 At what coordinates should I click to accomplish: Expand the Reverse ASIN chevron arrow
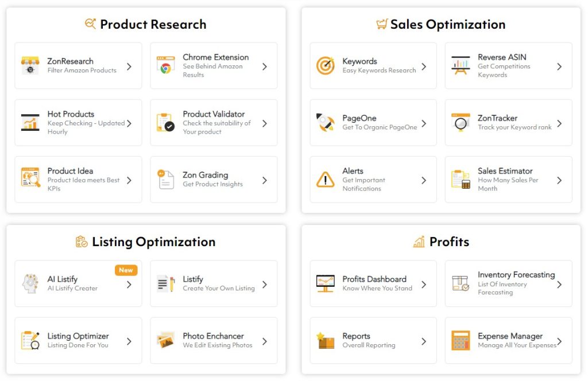(559, 67)
